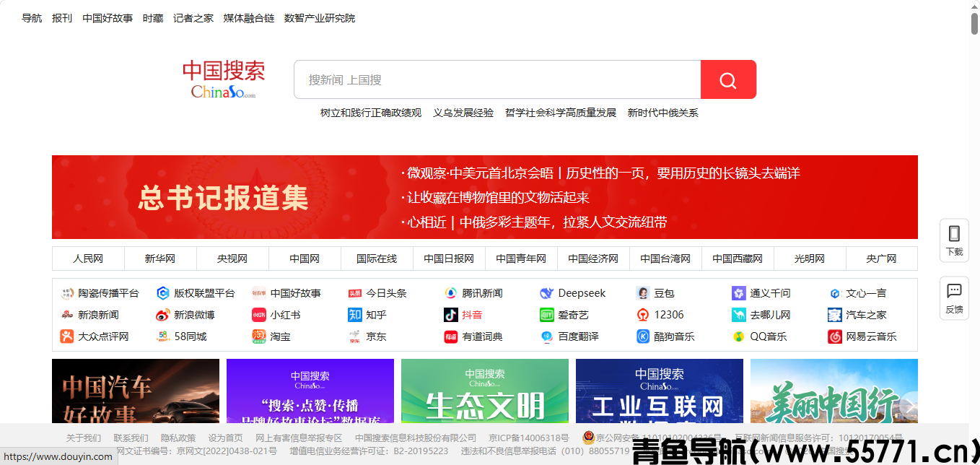The image size is (980, 465).
Task: Open the 新华网 tab
Action: pyautogui.click(x=160, y=258)
